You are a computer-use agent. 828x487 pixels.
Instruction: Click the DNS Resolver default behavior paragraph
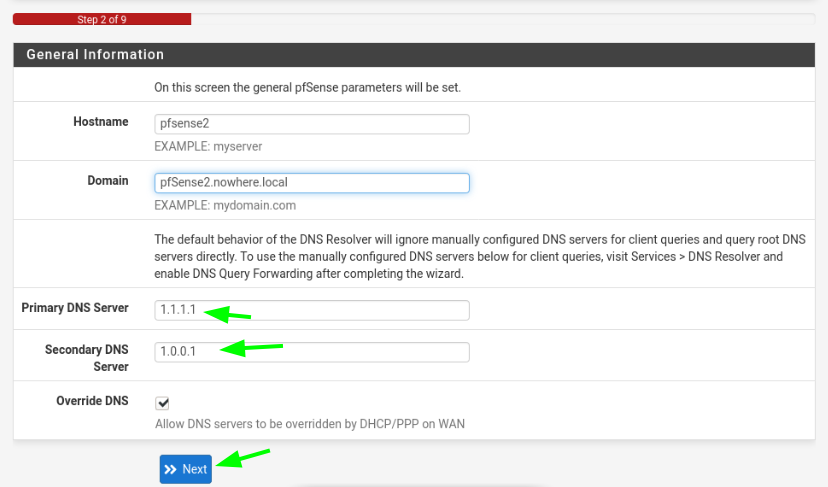[479, 257]
